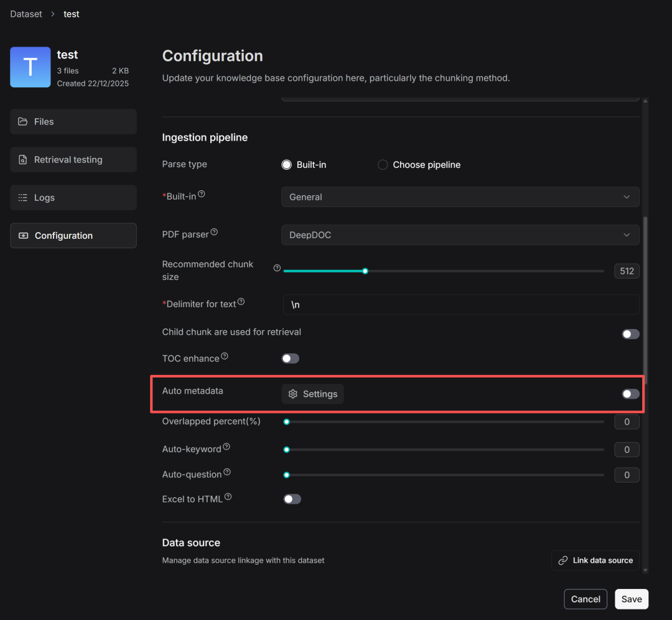Click the Configuration sidebar icon
The height and width of the screenshot is (620, 672).
24,236
